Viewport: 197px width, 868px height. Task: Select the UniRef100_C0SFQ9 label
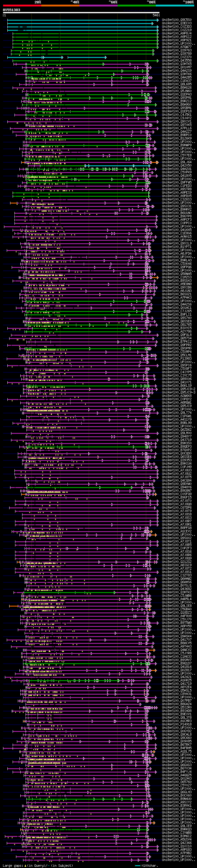176,494
